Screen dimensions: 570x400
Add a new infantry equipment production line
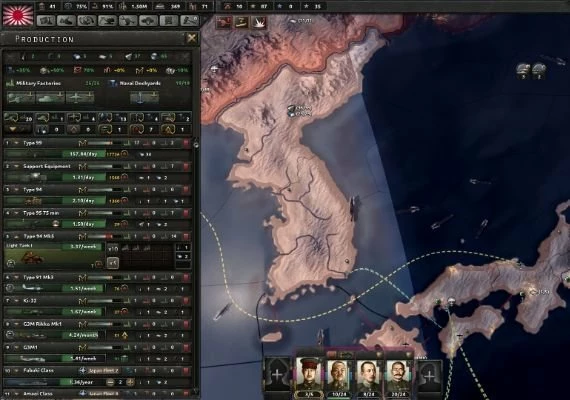pos(21,97)
